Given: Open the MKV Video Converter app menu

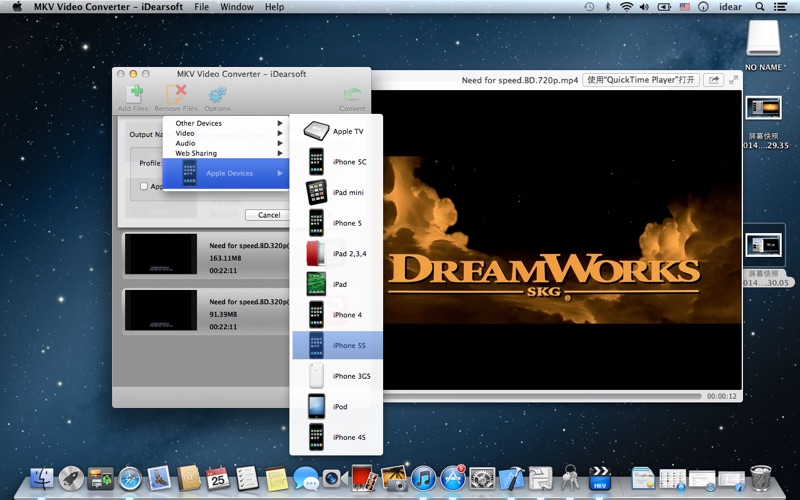Looking at the screenshot, I should (x=108, y=7).
